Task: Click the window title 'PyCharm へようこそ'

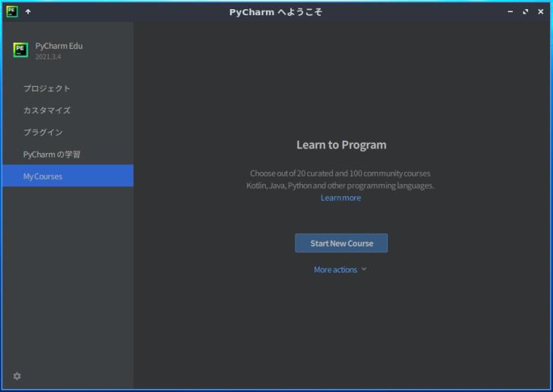Action: coord(276,12)
